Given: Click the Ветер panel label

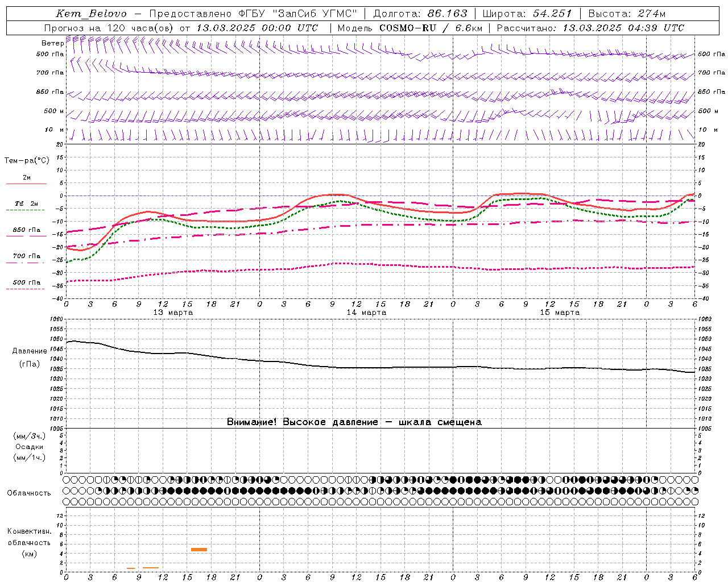Looking at the screenshot, I should [52, 43].
